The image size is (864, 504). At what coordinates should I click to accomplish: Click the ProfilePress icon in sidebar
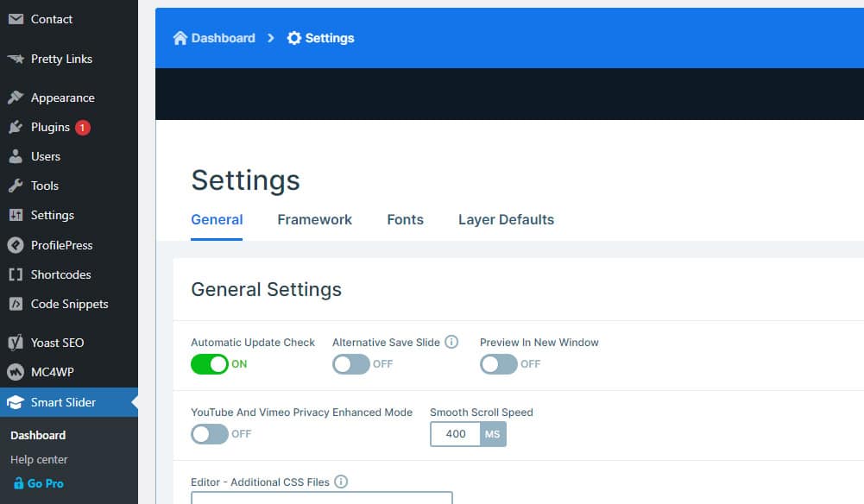(x=16, y=245)
